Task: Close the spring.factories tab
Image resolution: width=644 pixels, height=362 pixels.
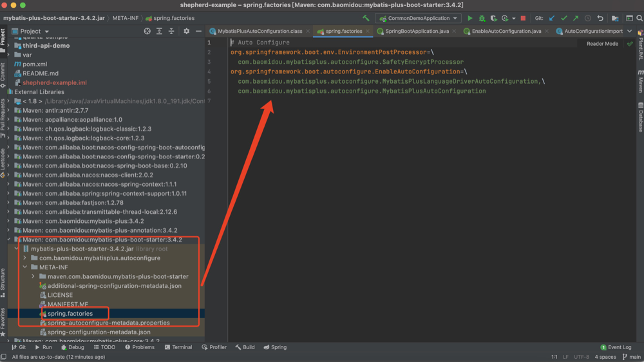Action: pyautogui.click(x=367, y=31)
